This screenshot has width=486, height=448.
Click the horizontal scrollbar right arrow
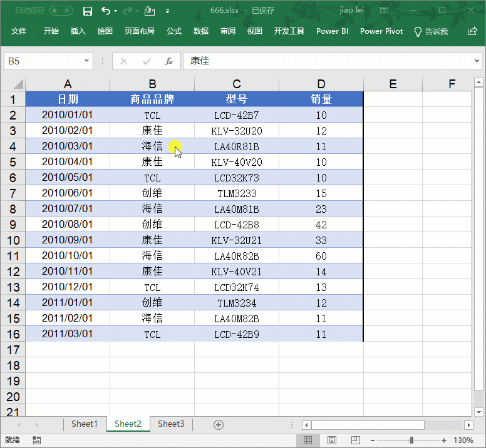(468, 425)
